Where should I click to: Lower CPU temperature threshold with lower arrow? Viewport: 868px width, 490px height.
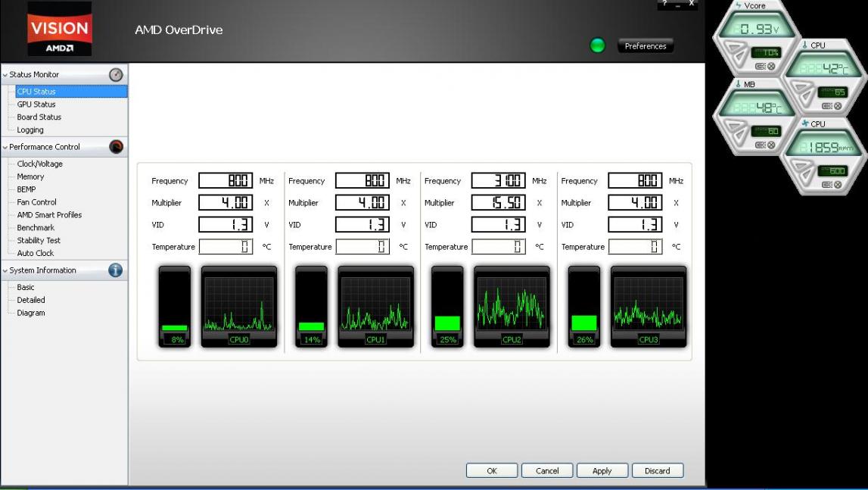pos(806,97)
